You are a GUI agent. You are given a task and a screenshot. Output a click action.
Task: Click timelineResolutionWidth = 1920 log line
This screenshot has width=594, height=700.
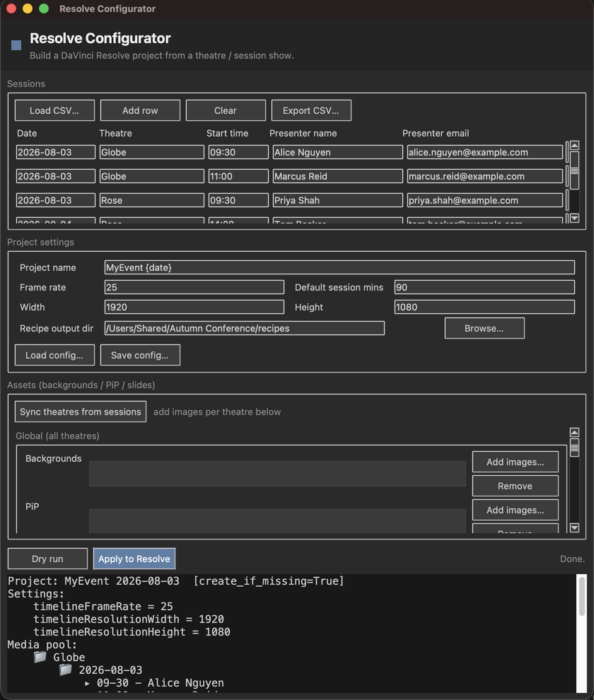129,619
